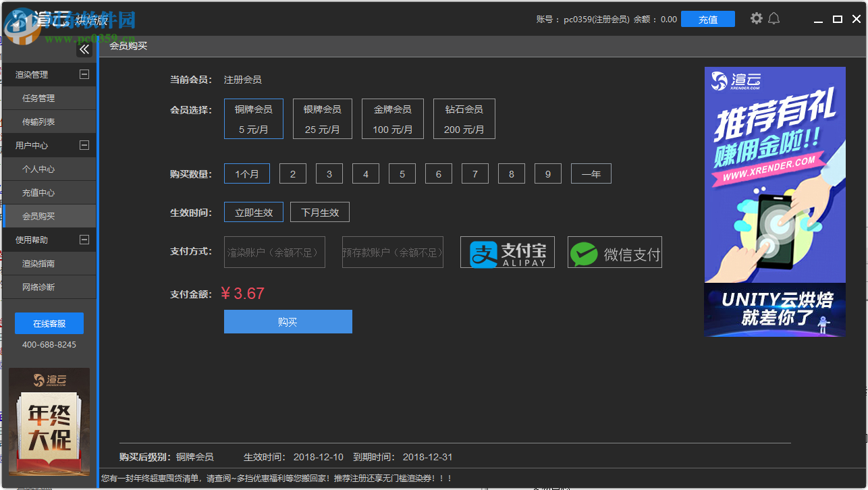The image size is (868, 490).
Task: Pick 渲染账户 payment option
Action: (x=275, y=252)
